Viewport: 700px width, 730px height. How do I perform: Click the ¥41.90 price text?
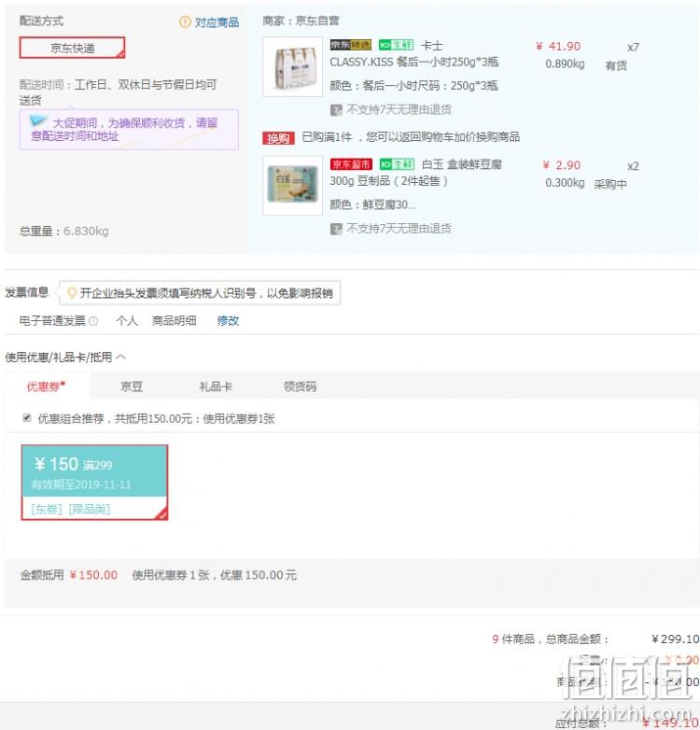[x=558, y=46]
